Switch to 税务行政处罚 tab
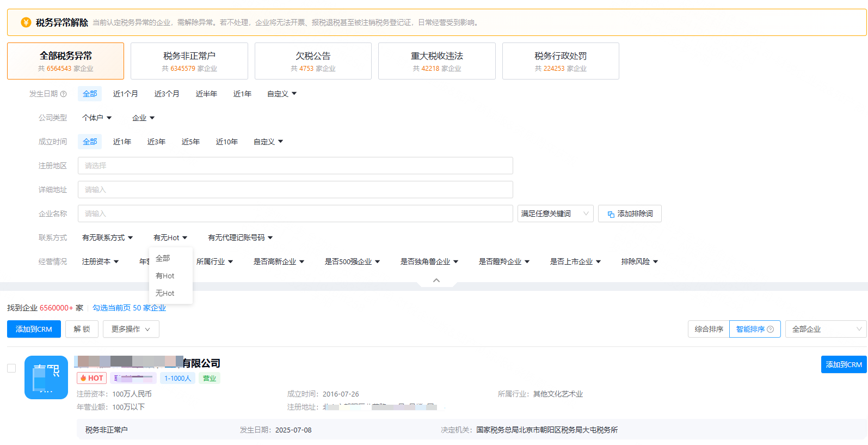 click(561, 61)
